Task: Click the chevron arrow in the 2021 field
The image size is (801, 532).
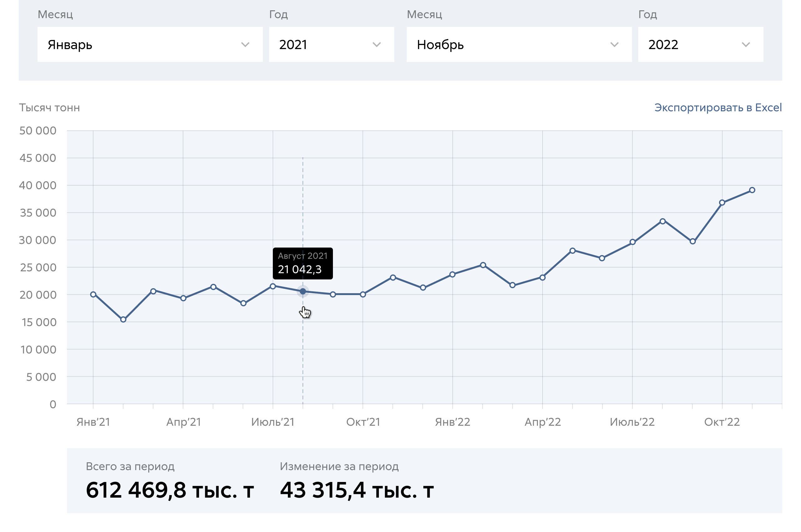Action: tap(376, 45)
